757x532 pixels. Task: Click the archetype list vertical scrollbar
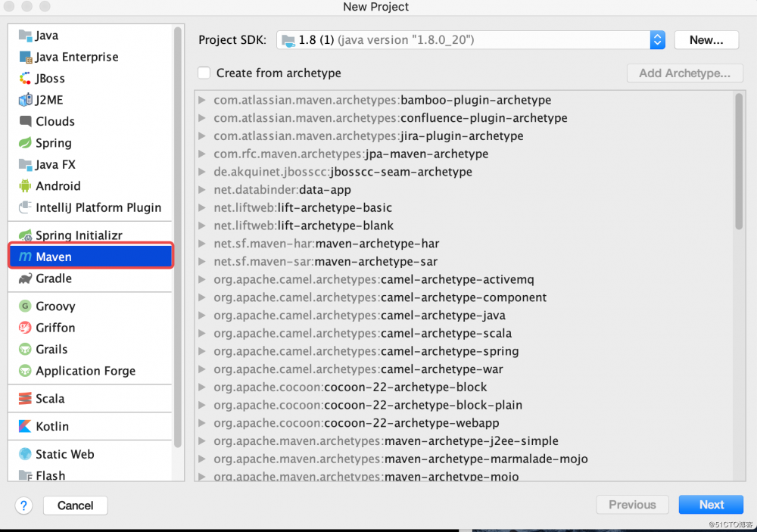point(739,162)
